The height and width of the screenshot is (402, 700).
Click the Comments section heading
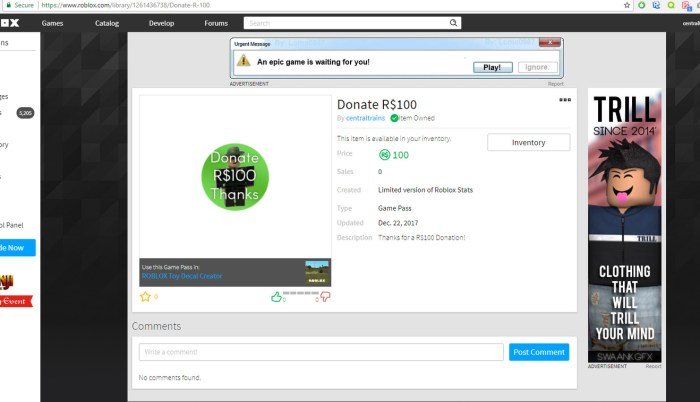(x=156, y=326)
